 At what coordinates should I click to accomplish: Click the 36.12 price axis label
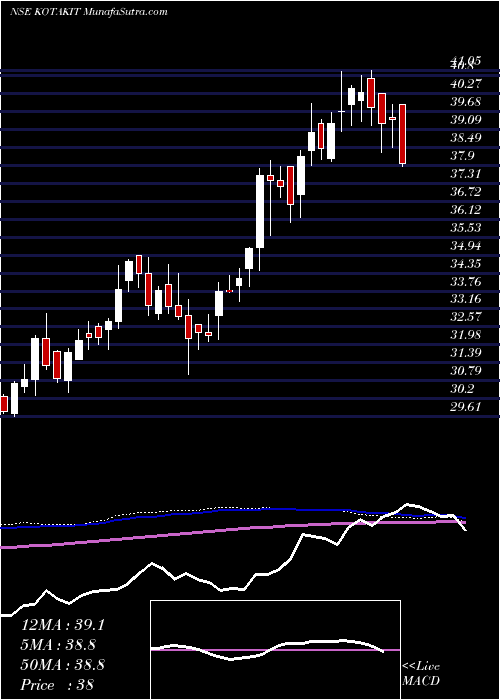tap(466, 209)
